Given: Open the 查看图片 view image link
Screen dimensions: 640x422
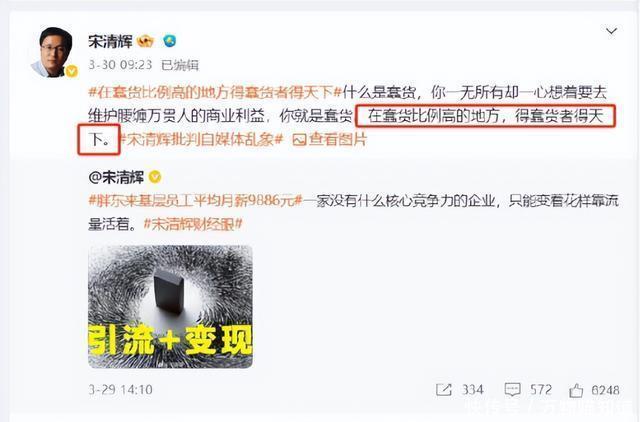Looking at the screenshot, I should point(330,140).
